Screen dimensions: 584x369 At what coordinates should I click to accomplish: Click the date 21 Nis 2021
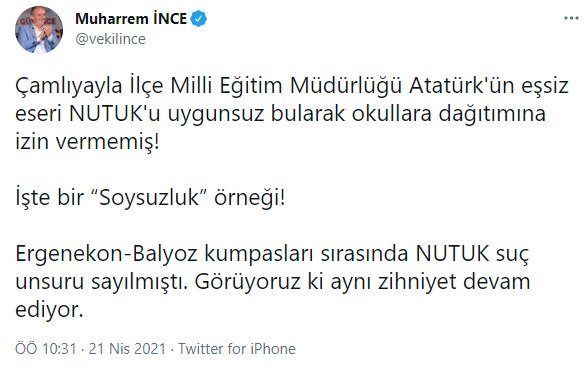click(x=127, y=349)
